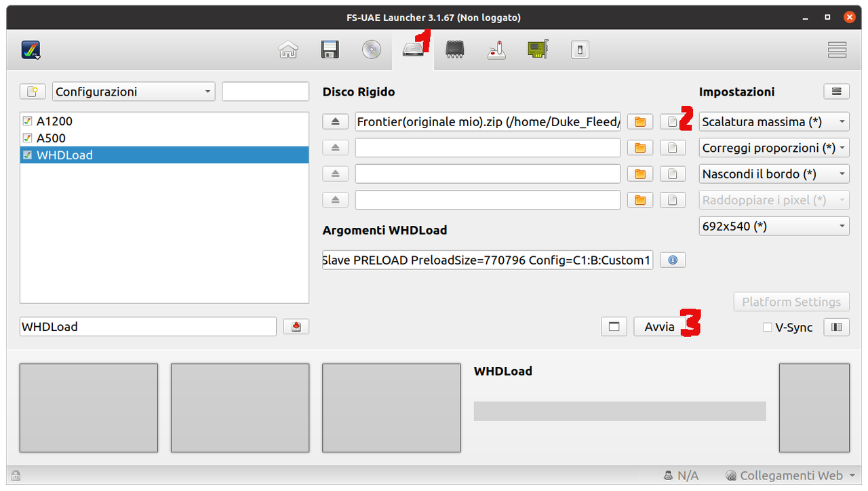Click the first screenshot thumbnail
The width and height of the screenshot is (868, 491).
(x=89, y=408)
